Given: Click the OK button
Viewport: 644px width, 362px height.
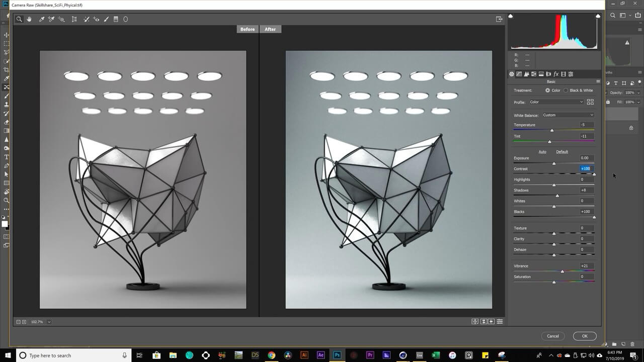Looking at the screenshot, I should click(x=584, y=336).
